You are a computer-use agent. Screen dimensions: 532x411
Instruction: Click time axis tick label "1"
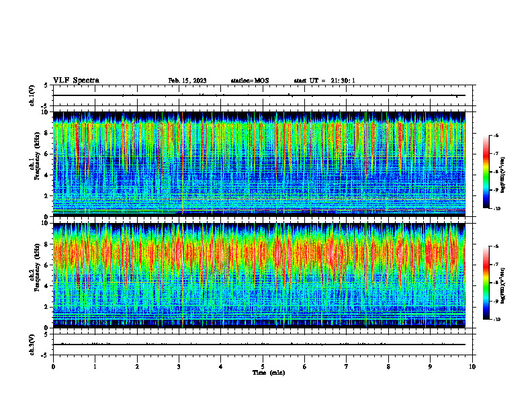point(95,367)
